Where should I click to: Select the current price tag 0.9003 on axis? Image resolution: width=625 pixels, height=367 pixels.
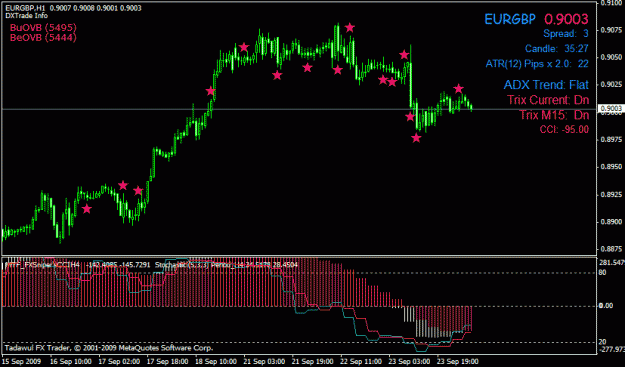point(611,108)
